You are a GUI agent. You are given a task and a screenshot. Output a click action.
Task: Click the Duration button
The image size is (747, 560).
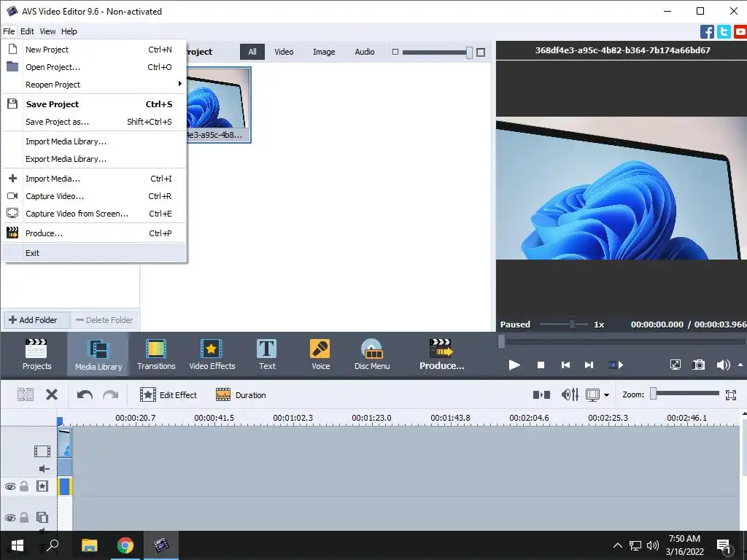[241, 394]
